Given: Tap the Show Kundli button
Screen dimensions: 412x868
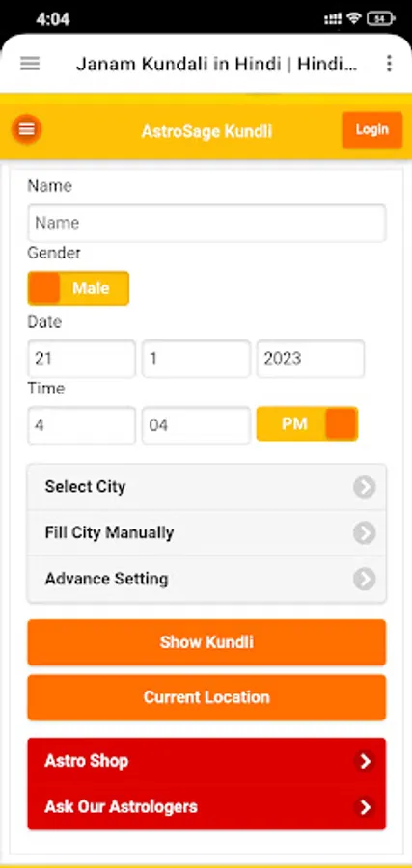Looking at the screenshot, I should click(206, 642).
